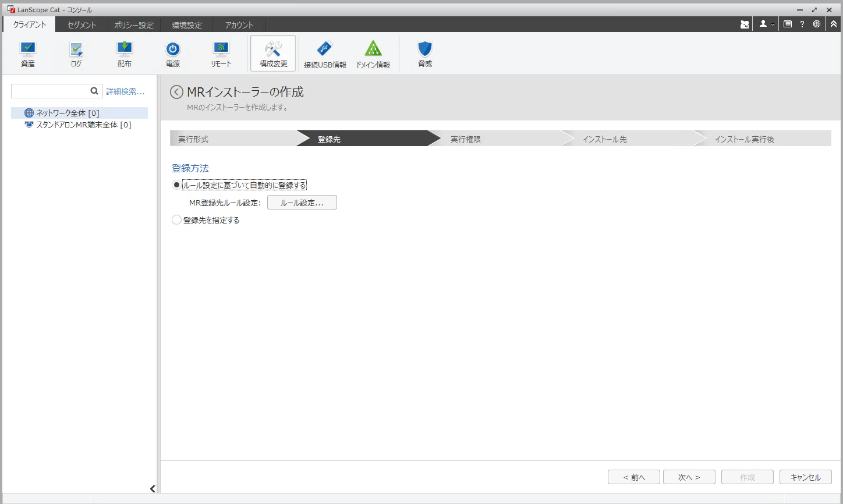The image size is (843, 504).
Task: Click the 実行権限 wizard step
Action: pos(501,139)
